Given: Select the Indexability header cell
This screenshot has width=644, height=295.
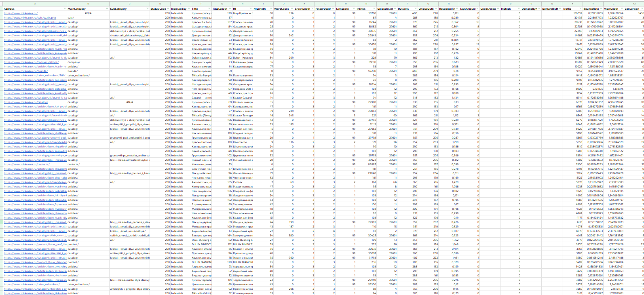Looking at the screenshot, I should [181, 8].
